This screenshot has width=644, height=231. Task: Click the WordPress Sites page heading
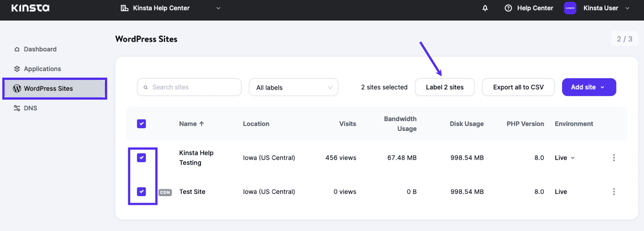click(146, 39)
